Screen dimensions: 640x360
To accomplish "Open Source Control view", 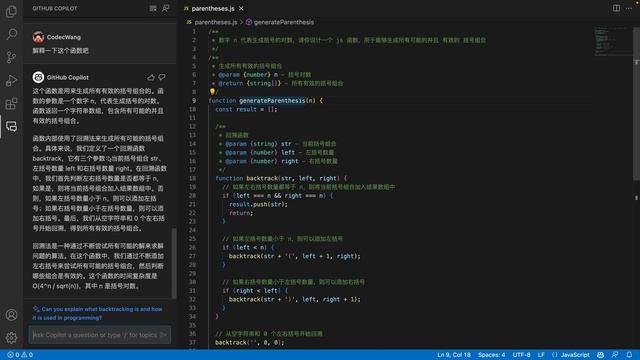I will 11,57.
